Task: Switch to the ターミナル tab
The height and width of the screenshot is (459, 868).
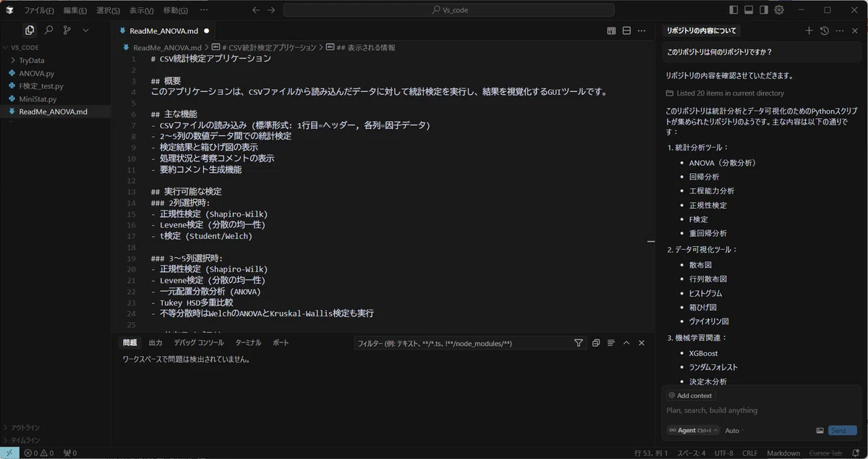Action: click(248, 342)
